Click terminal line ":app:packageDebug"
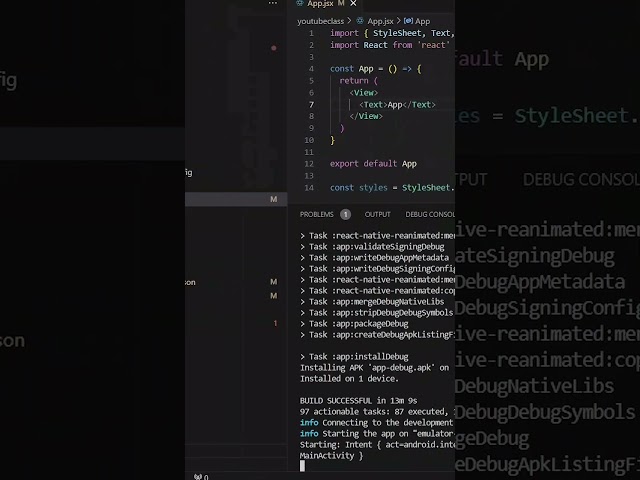Image resolution: width=640 pixels, height=480 pixels. click(x=354, y=324)
